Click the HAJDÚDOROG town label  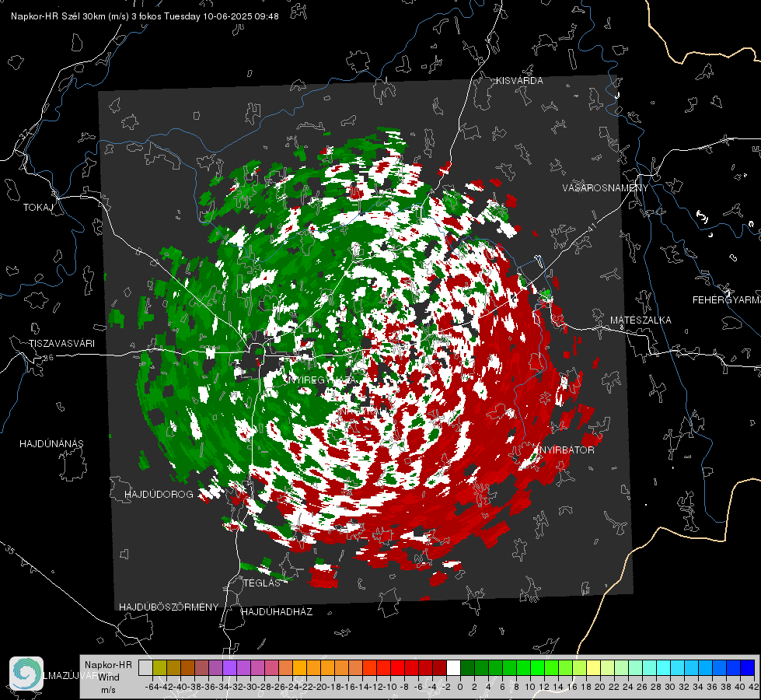coord(159,494)
